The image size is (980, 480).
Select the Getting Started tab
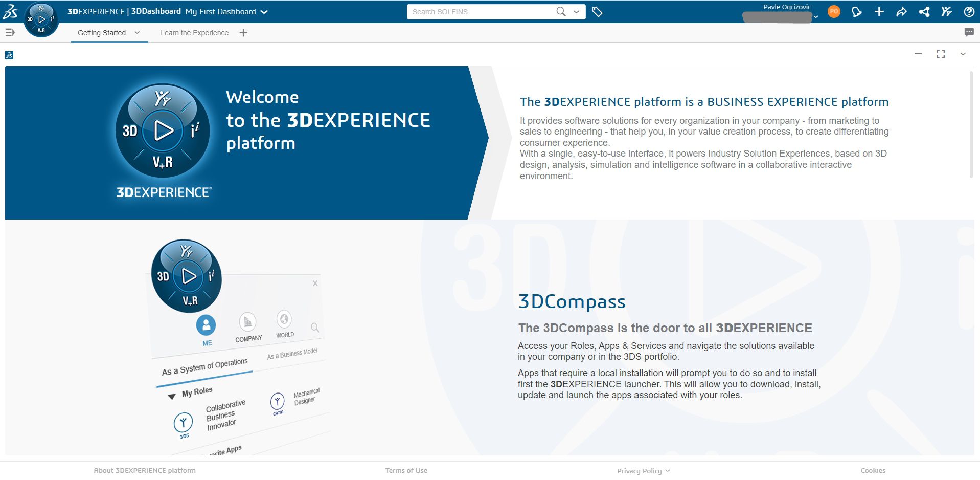101,32
